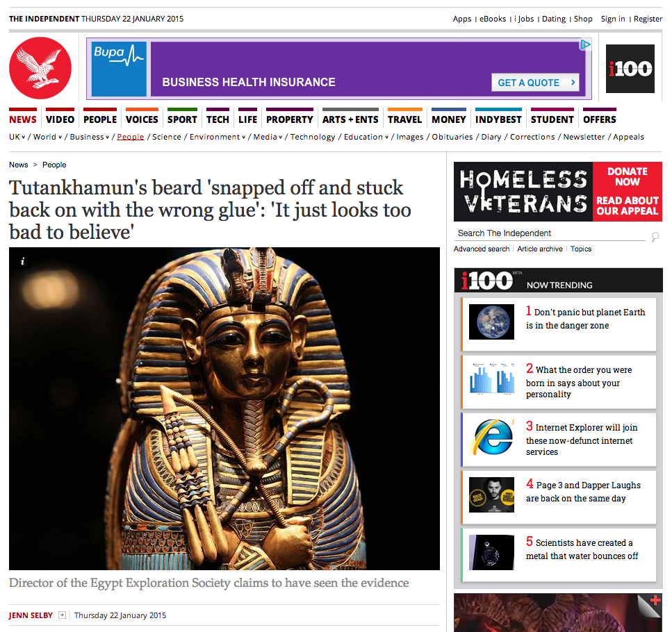Open the SPORT navigation tab
This screenshot has height=632, width=672.
click(x=182, y=119)
